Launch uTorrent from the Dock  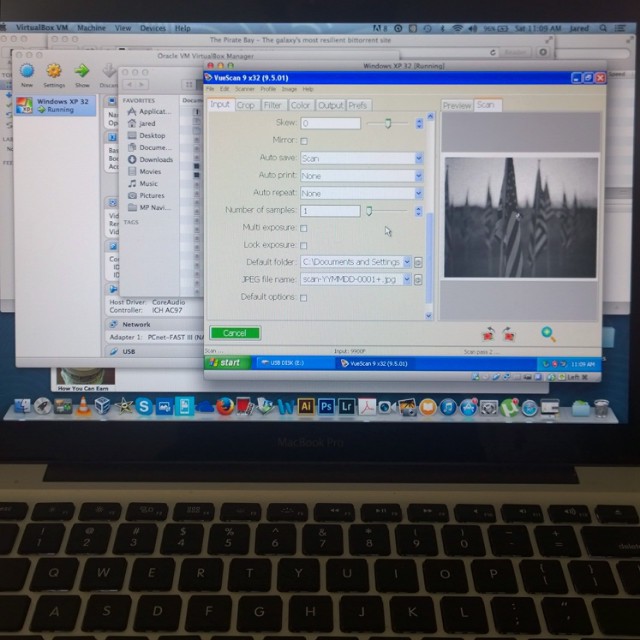tap(509, 407)
